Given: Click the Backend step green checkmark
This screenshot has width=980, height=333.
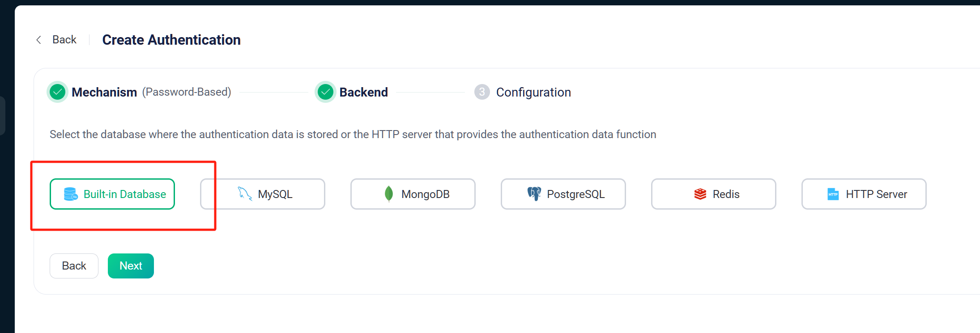Looking at the screenshot, I should pyautogui.click(x=325, y=92).
